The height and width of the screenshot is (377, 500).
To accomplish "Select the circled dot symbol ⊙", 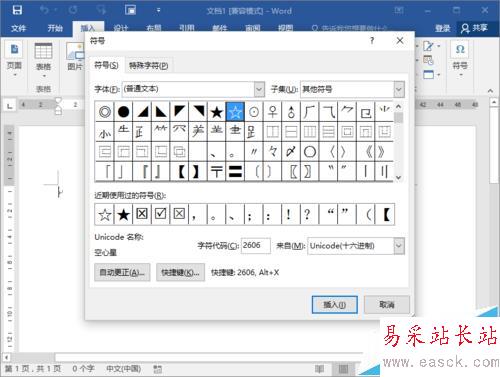I will [254, 112].
